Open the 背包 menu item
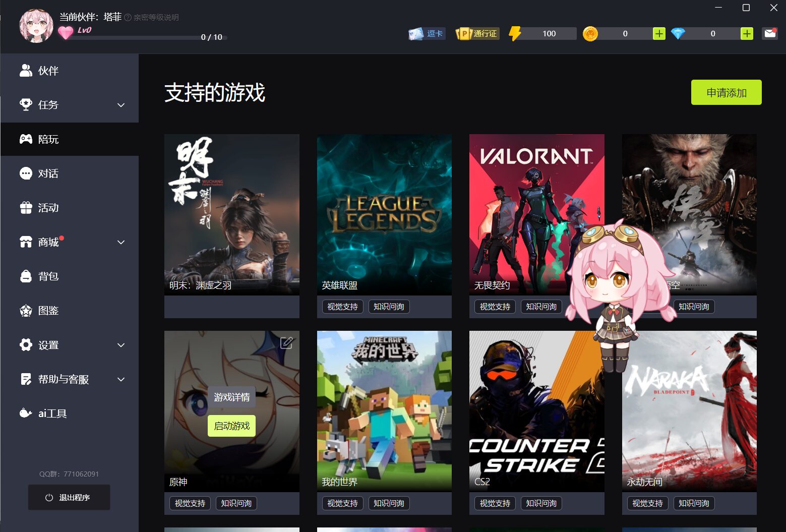This screenshot has width=786, height=532. pos(70,276)
